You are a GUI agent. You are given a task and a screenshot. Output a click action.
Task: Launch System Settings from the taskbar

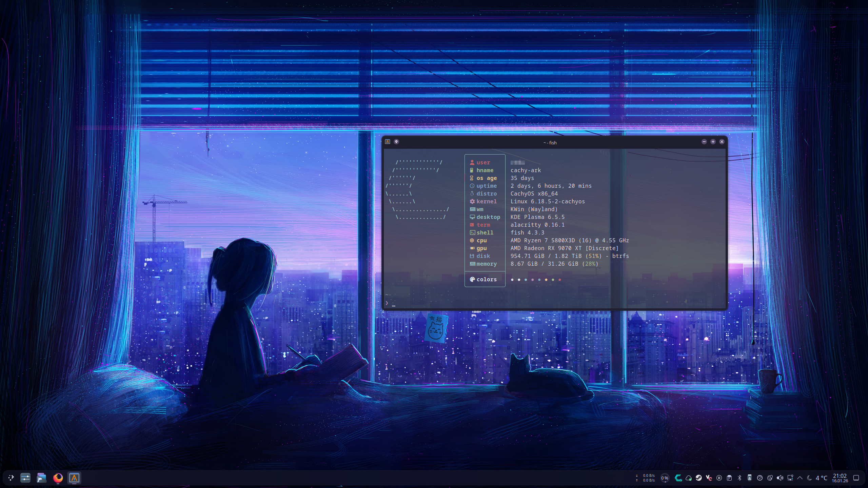[25, 478]
